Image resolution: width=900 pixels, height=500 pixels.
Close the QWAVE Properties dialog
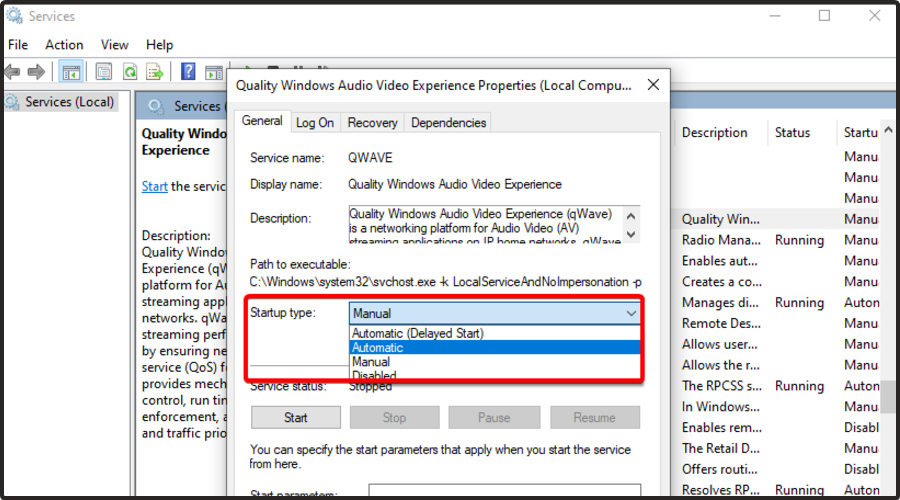653,85
